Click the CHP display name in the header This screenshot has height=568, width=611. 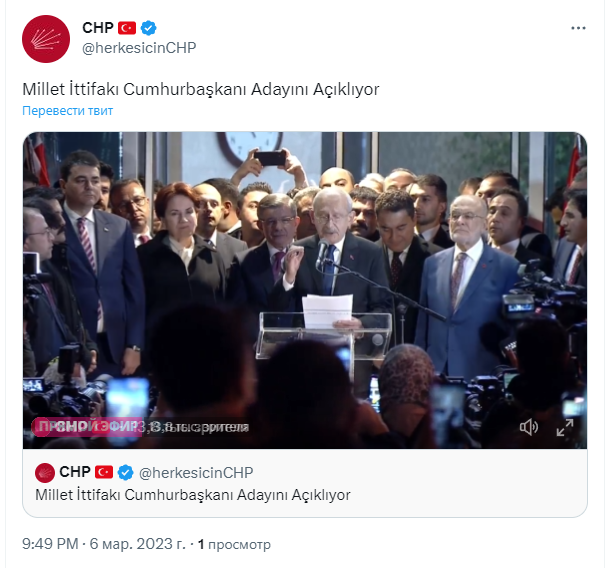click(98, 28)
